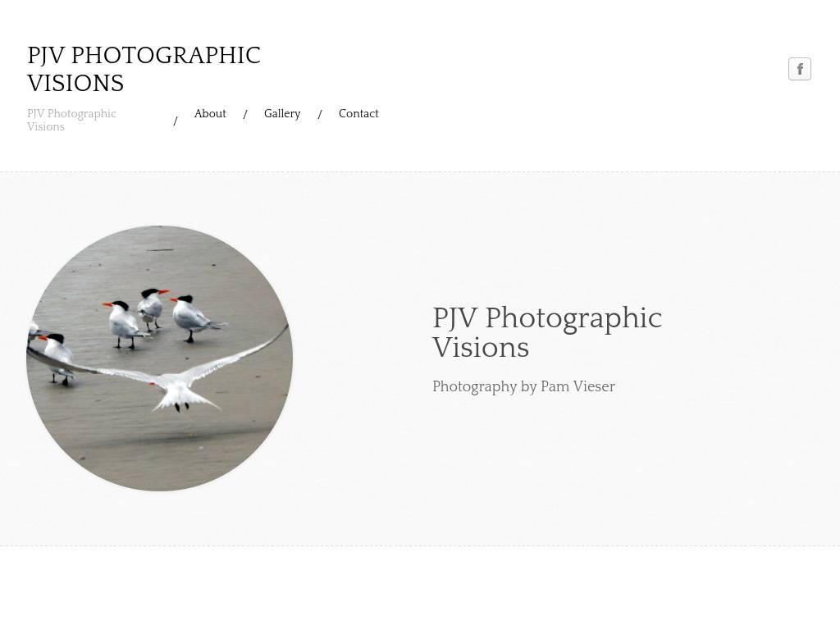Image resolution: width=840 pixels, height=630 pixels.
Task: Click the circular terns photo
Action: [160, 358]
